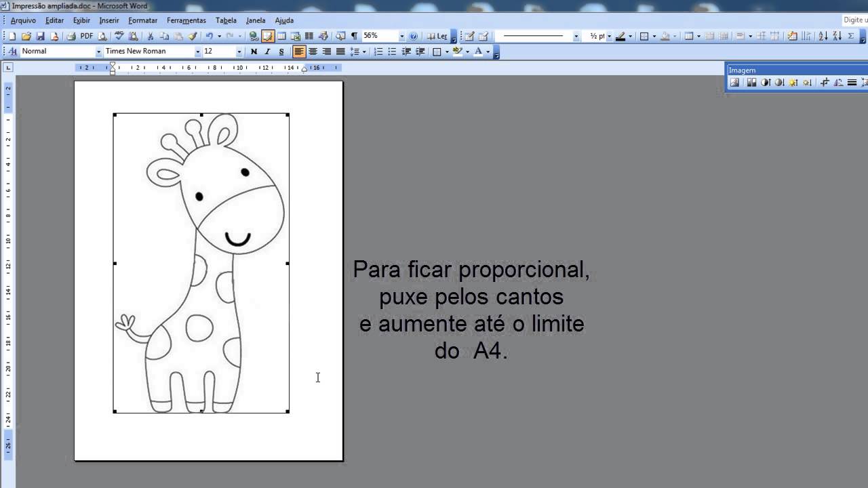This screenshot has width=868, height=488.
Task: Increase brightness in the Imagem toolbar
Action: 793,83
